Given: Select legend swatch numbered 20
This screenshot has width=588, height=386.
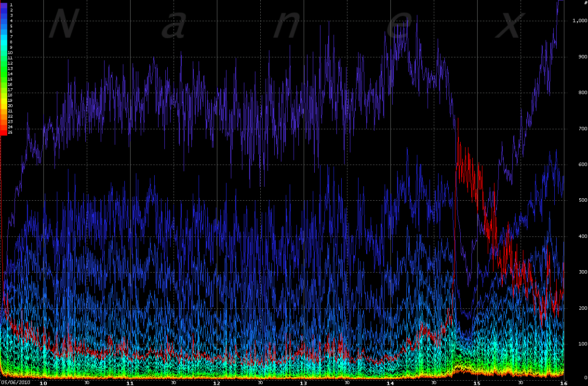Looking at the screenshot, I should tap(3, 105).
